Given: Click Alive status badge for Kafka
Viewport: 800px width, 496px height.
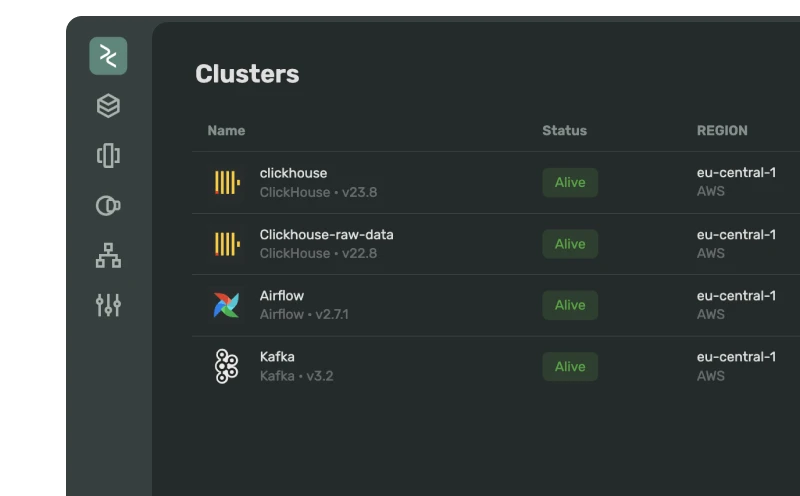Looking at the screenshot, I should click(570, 366).
